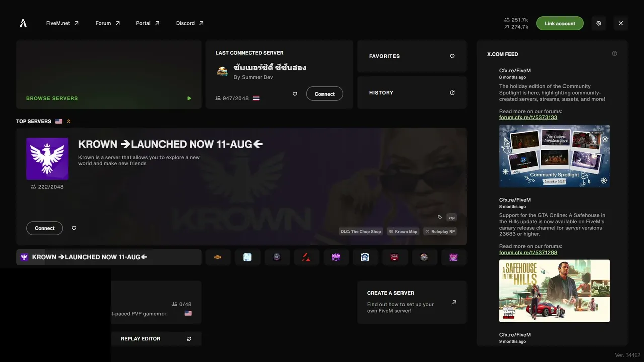644x362 pixels.
Task: Open the Discord link in the top bar
Action: click(190, 23)
